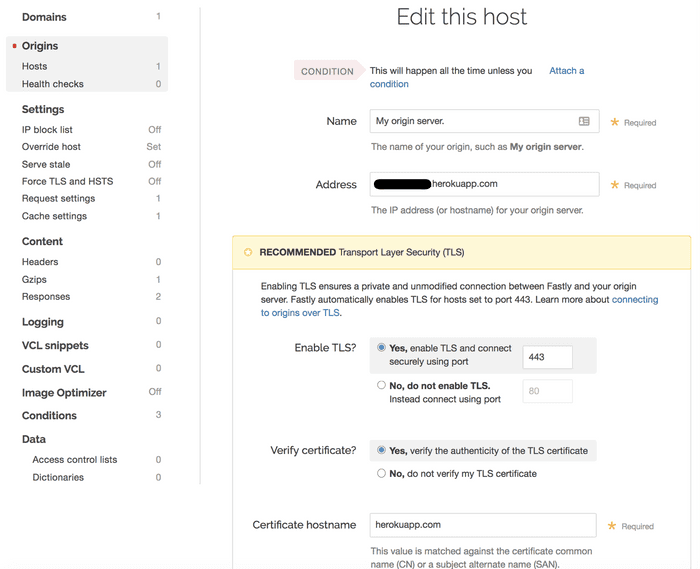
Task: Navigate to Force TLS and HSTS
Action: [67, 181]
